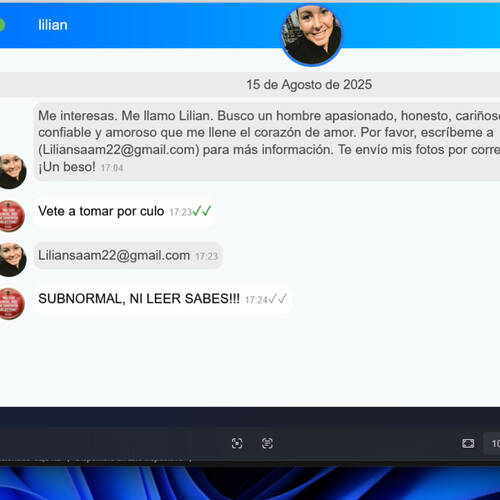Open the zoom percentage box in viewer toolbar
The height and width of the screenshot is (500, 500).
point(492,443)
